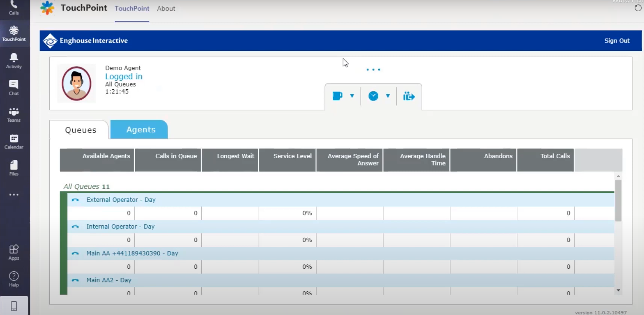This screenshot has width=644, height=315.
Task: Click the Available Agents column header
Action: click(x=97, y=160)
